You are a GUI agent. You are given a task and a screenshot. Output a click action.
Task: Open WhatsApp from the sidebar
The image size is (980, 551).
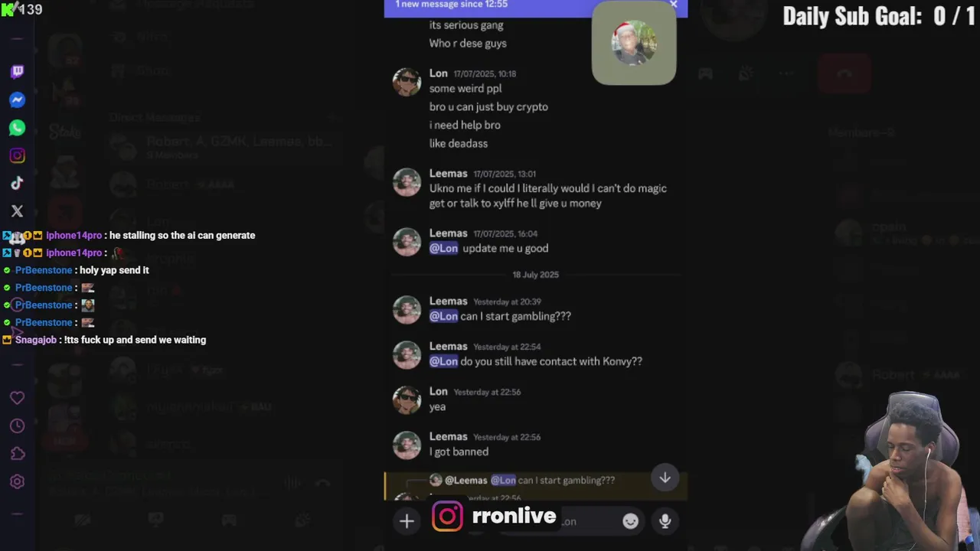(17, 128)
